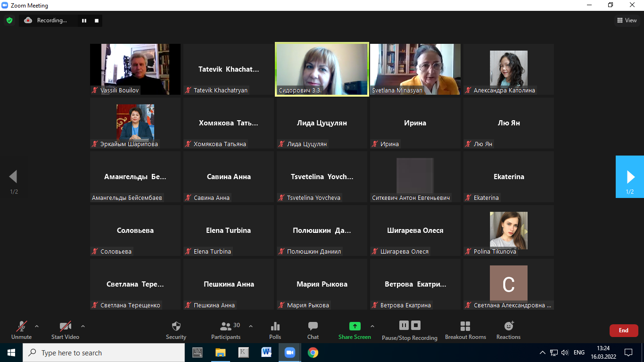Screen dimensions: 644x362
Task: Open the ENG language switcher
Action: click(x=579, y=353)
